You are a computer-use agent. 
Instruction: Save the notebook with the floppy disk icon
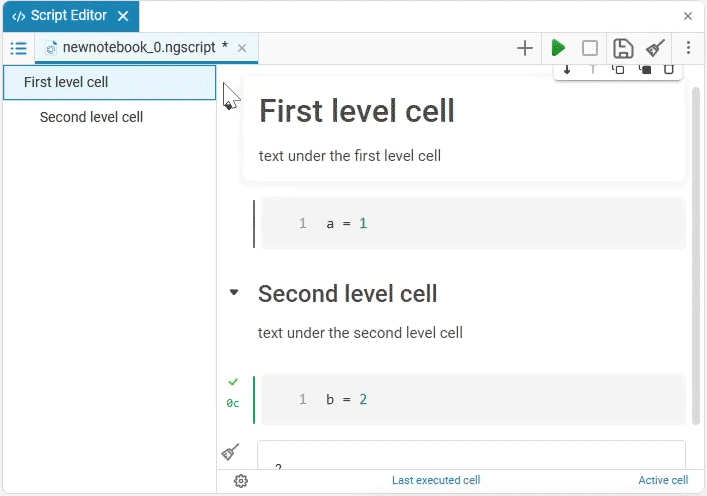click(623, 48)
